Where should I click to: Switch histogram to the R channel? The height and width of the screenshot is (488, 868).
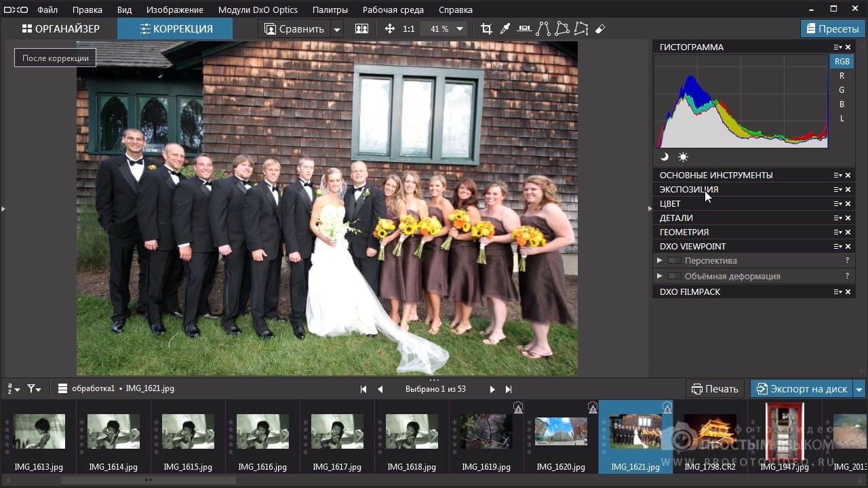842,76
